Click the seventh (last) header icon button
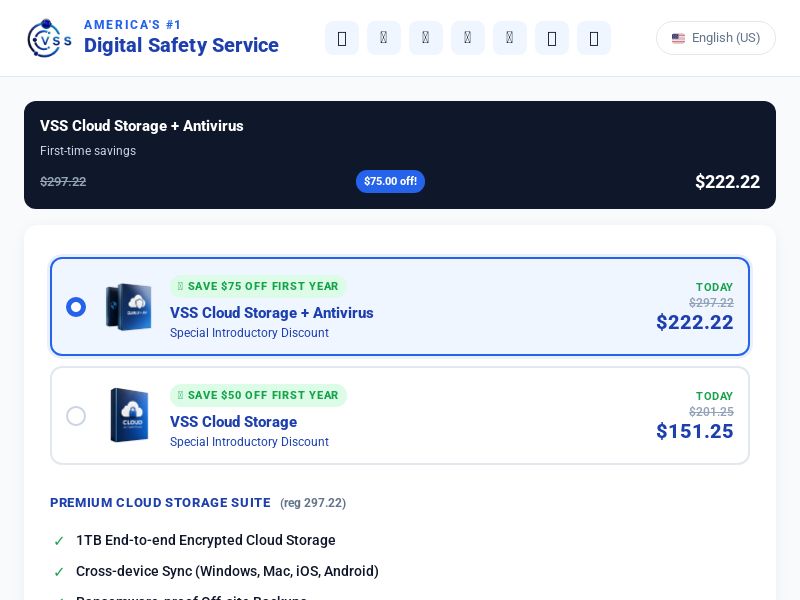800x600 pixels. [x=593, y=38]
